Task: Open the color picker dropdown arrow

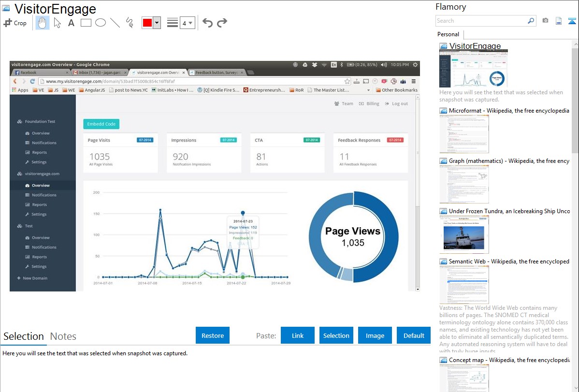Action: [157, 23]
